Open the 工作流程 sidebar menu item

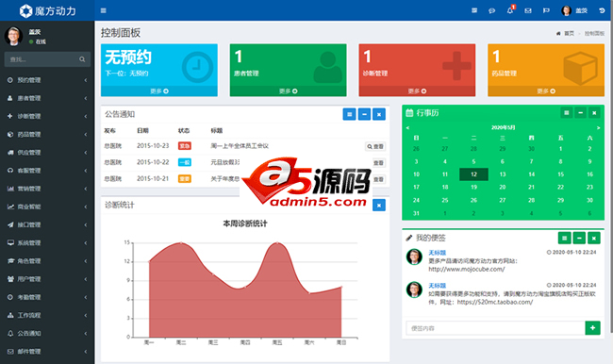pyautogui.click(x=47, y=315)
